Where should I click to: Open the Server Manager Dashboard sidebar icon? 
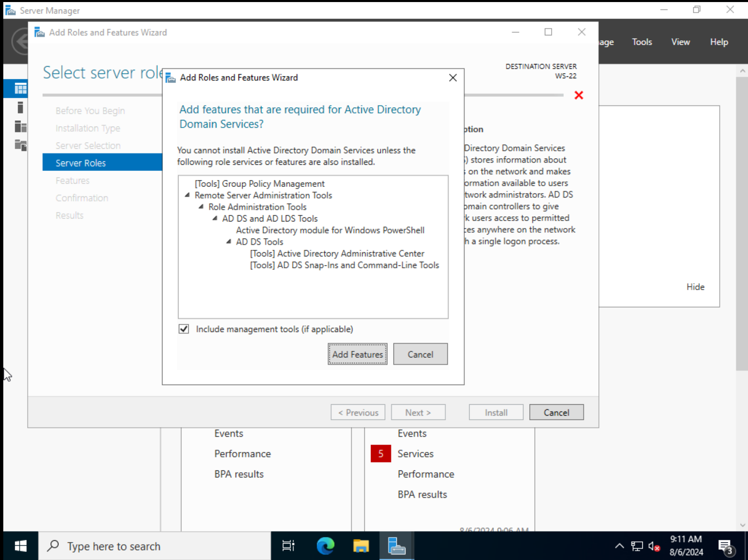[21, 88]
